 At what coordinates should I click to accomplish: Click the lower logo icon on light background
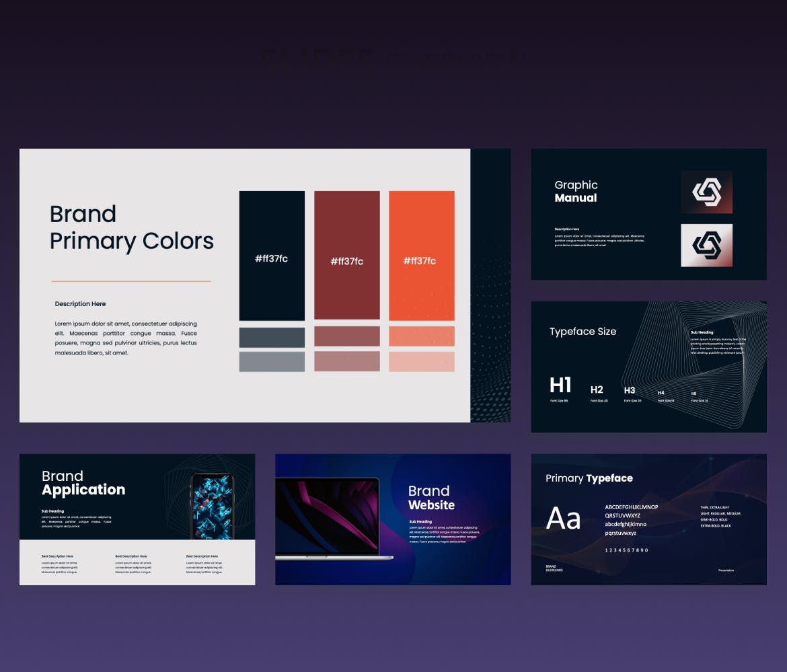(706, 245)
